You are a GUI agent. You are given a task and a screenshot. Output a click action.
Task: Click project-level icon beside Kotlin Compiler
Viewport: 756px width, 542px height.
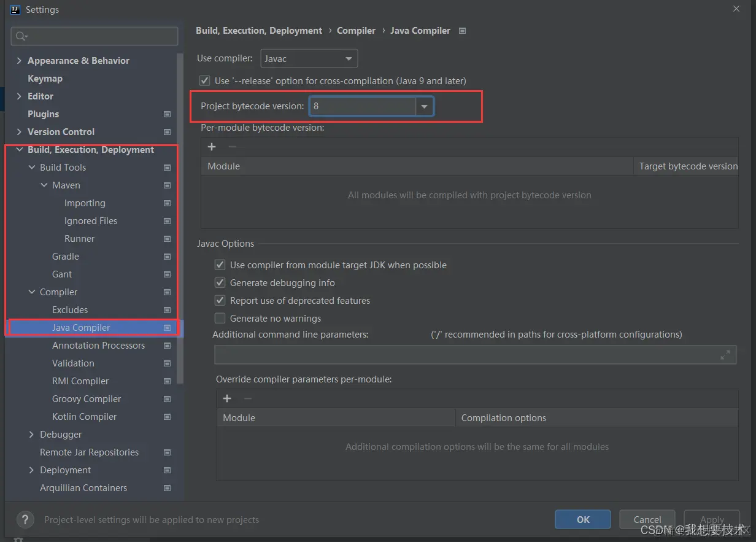tap(167, 417)
